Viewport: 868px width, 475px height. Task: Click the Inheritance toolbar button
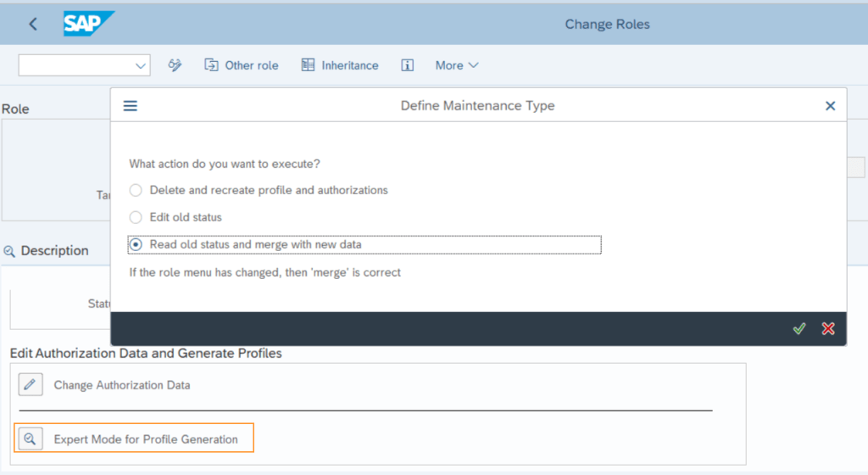(x=340, y=65)
